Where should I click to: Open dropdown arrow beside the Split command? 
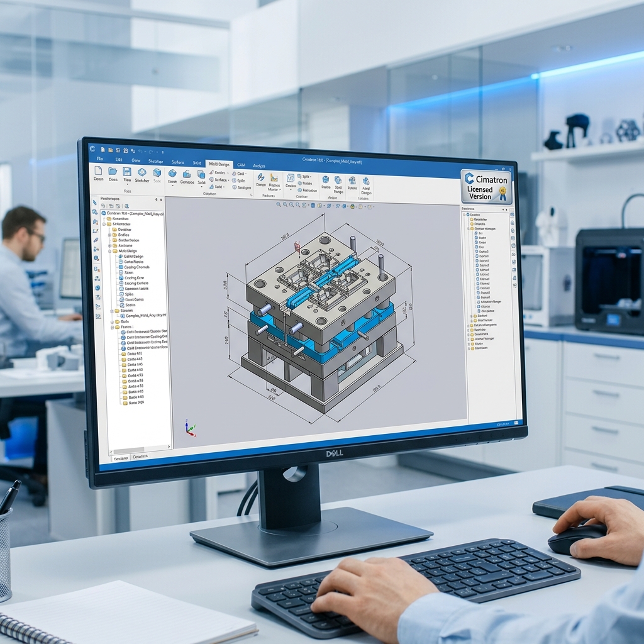tap(311, 177)
